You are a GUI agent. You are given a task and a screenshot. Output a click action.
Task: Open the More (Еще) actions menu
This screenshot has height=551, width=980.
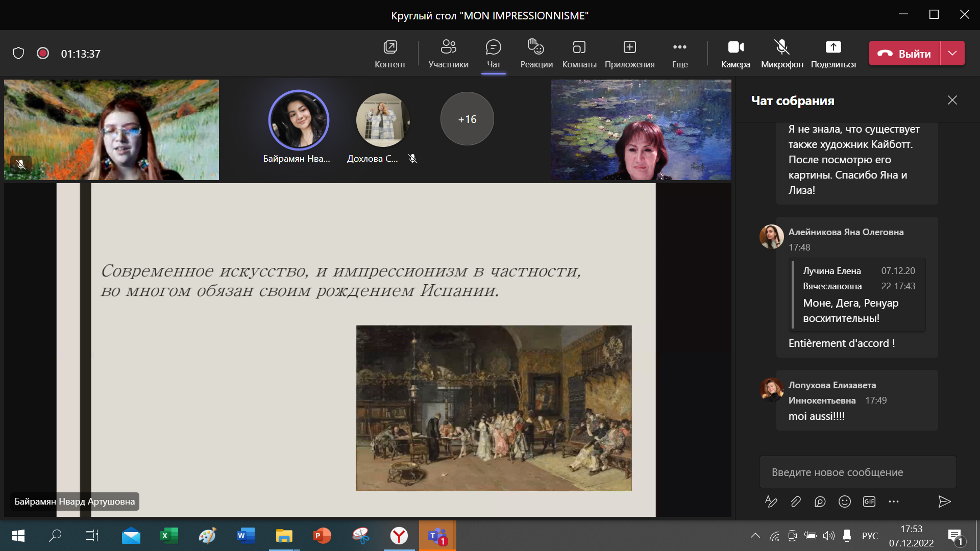pos(679,53)
